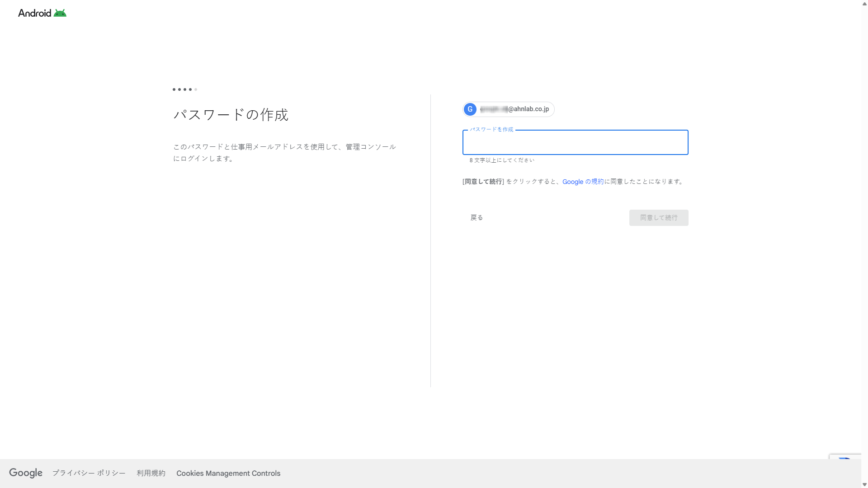This screenshot has width=868, height=488.
Task: Open プライバシー ポリシー in the footer
Action: [89, 473]
